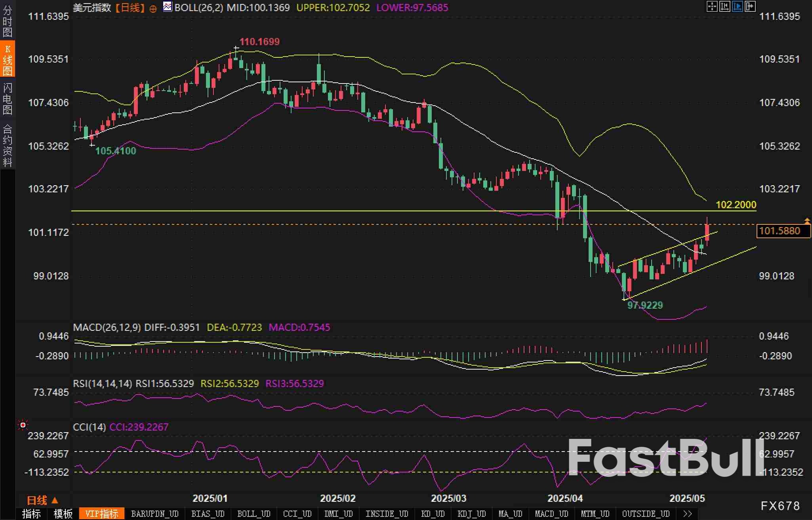Click the orange plus circle beside 日线
This screenshot has height=520, width=812.
[153, 9]
